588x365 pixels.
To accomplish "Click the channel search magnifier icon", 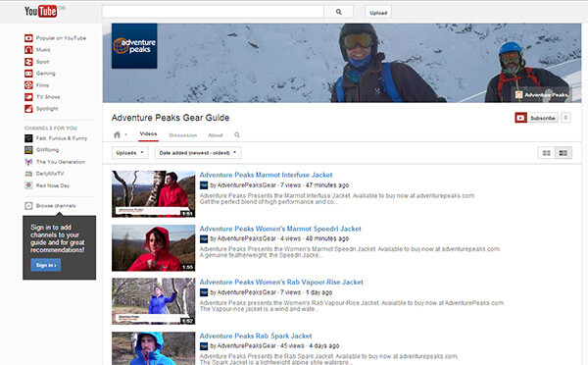I will click(237, 134).
